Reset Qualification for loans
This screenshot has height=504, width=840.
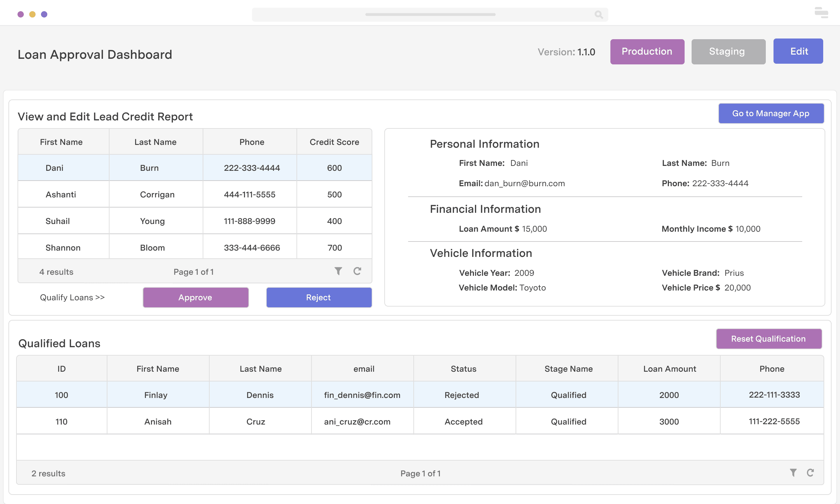pyautogui.click(x=769, y=338)
